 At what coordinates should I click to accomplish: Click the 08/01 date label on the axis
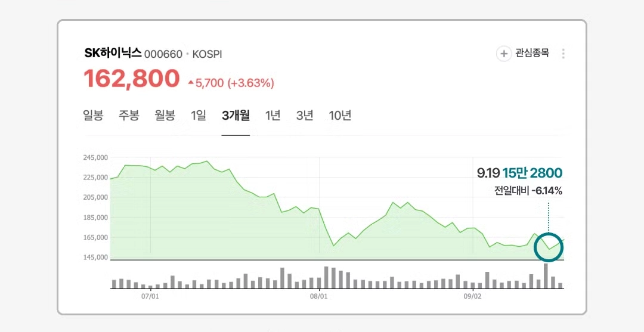(x=320, y=296)
